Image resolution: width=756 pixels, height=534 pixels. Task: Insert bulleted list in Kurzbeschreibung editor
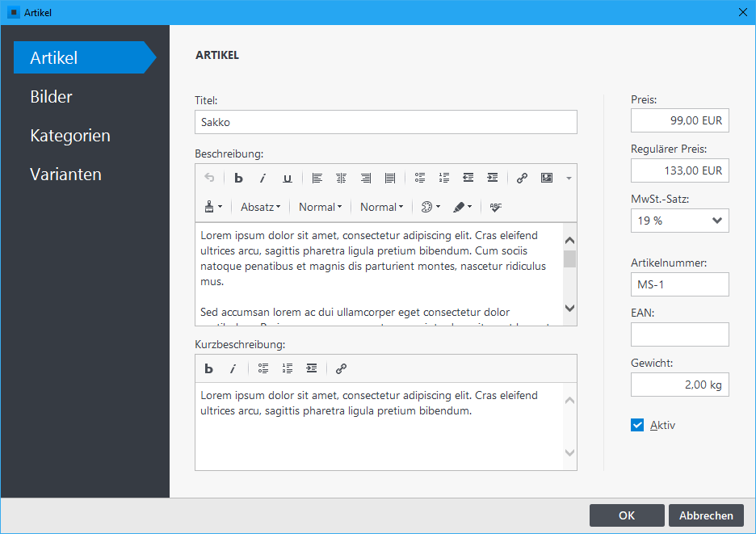[263, 368]
